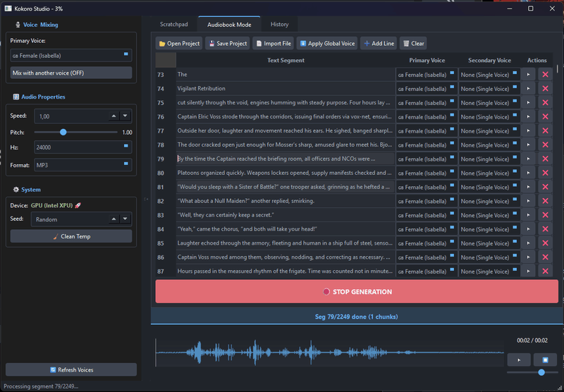
Task: Play segment 87 audio
Action: 528,271
